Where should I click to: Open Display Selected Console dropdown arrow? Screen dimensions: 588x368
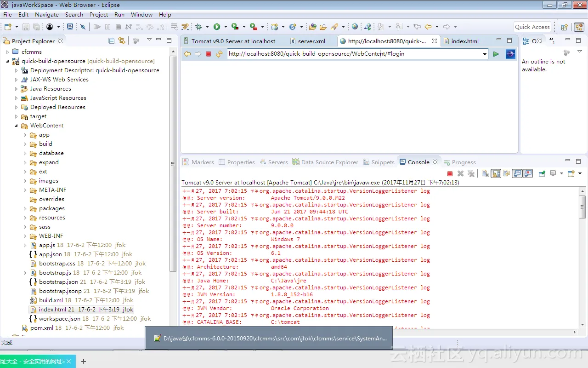(x=561, y=173)
